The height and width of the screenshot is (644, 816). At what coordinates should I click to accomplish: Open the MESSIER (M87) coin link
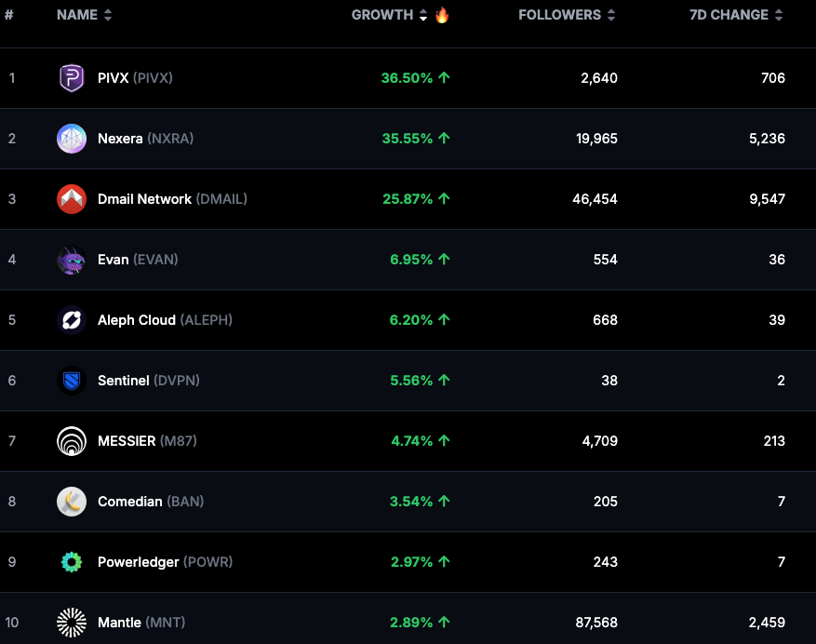coord(147,441)
